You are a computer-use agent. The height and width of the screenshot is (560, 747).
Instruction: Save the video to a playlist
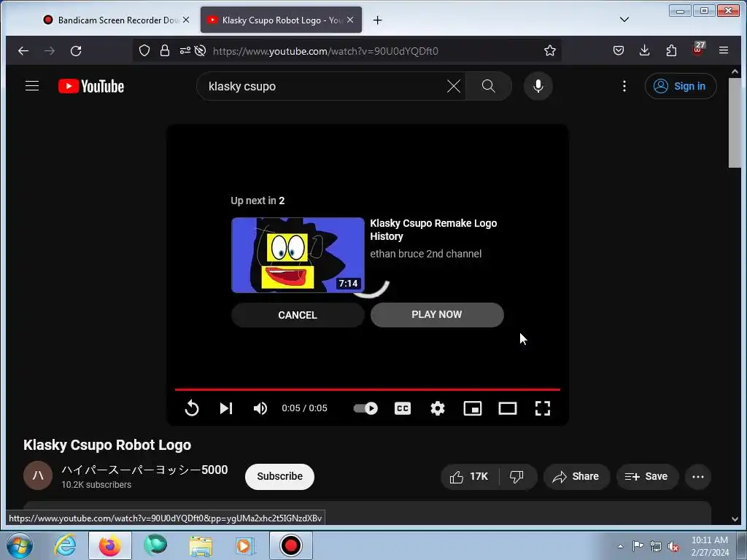647,477
